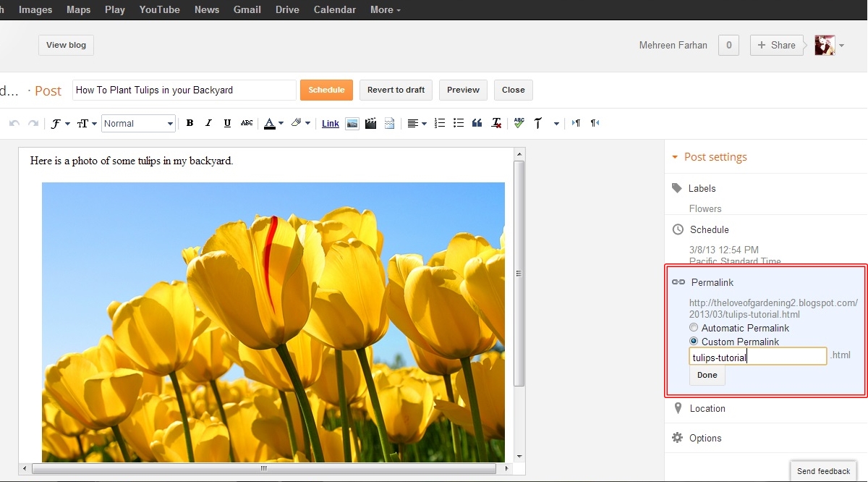The width and height of the screenshot is (868, 482).
Task: Remove formatting from selected text
Action: coord(495,123)
